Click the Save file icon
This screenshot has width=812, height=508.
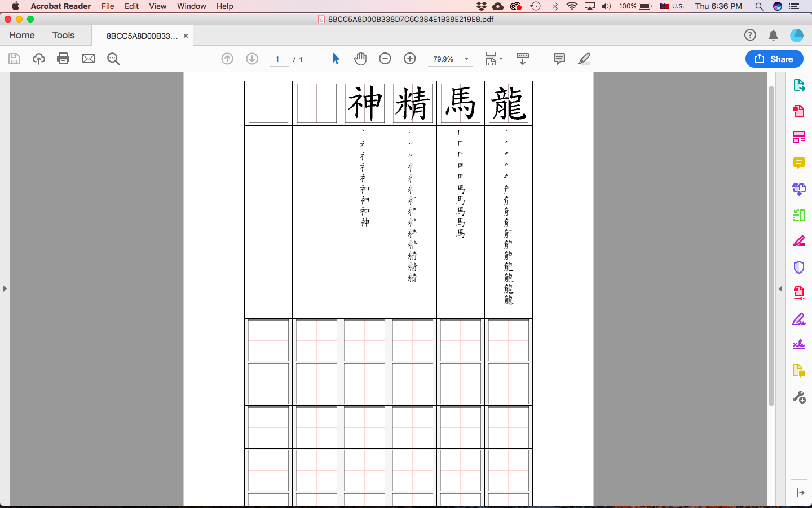[14, 59]
